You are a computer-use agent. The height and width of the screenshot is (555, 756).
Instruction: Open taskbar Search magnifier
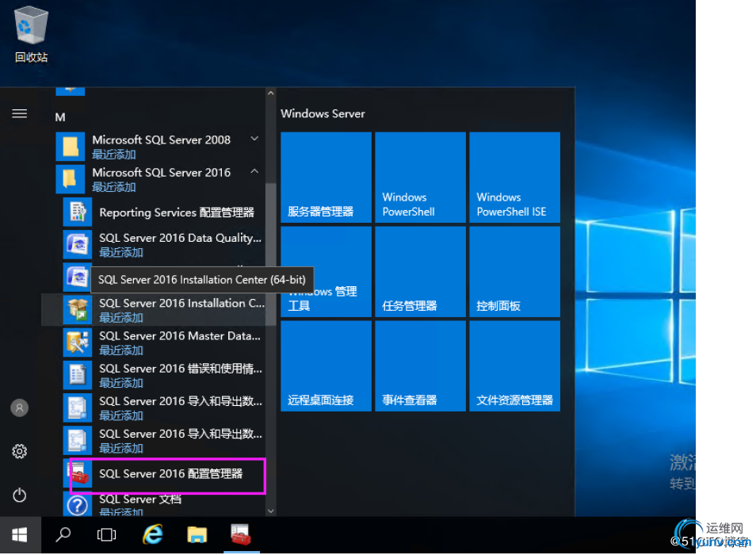tap(63, 534)
